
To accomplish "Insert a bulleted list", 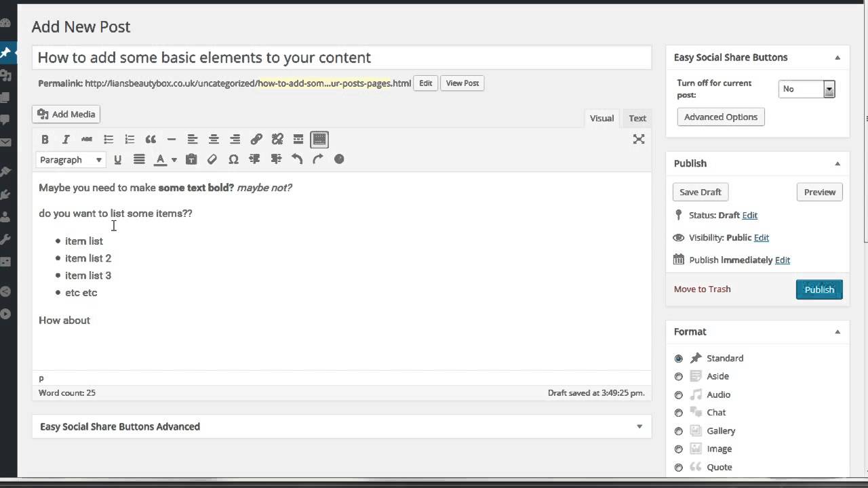I will pyautogui.click(x=108, y=140).
